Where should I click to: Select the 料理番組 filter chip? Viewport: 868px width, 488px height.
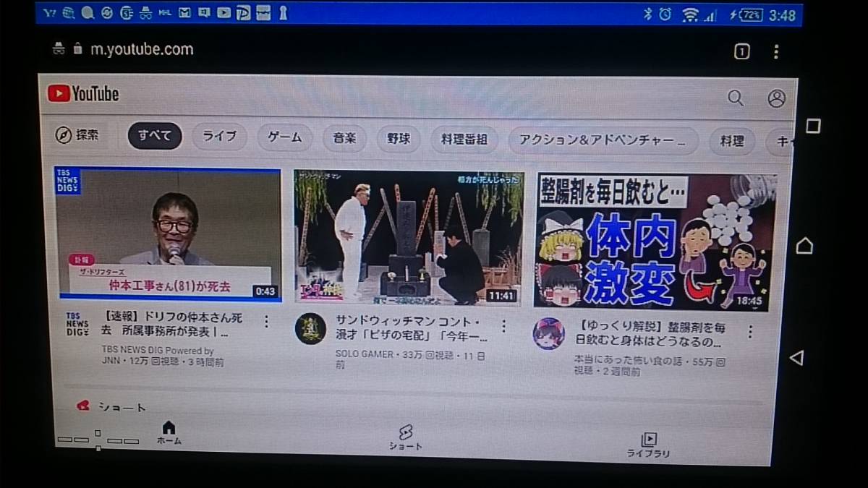tap(464, 140)
